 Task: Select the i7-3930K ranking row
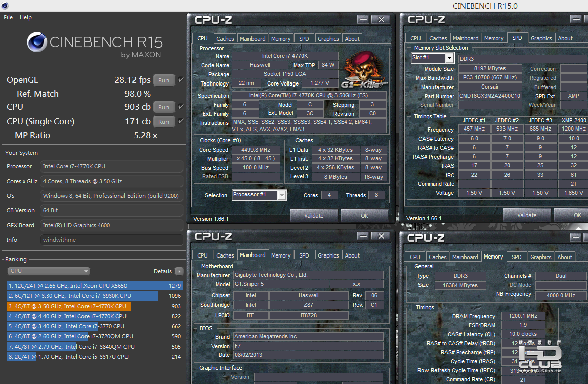coord(95,296)
